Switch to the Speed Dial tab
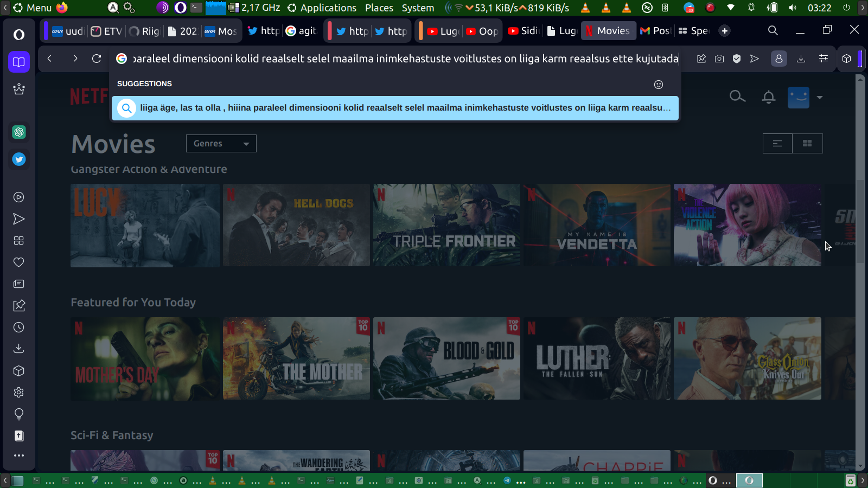 click(x=693, y=31)
